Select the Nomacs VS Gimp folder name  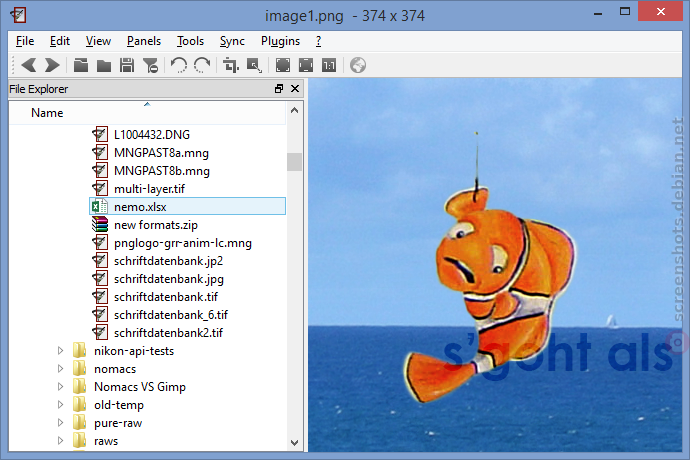pyautogui.click(x=139, y=387)
